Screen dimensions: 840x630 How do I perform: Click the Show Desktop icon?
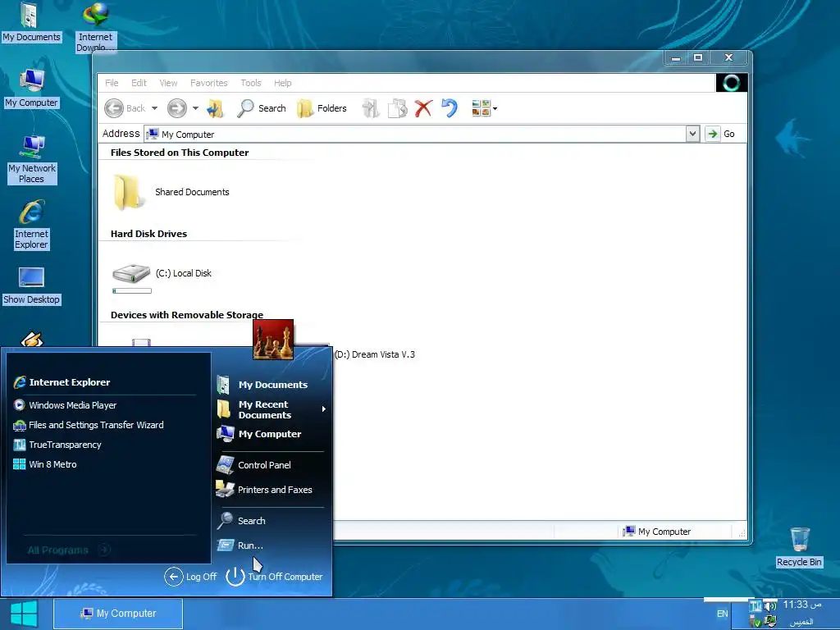click(x=32, y=285)
